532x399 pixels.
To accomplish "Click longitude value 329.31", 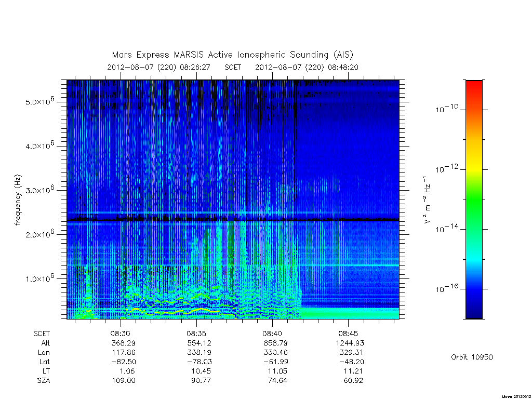I will pyautogui.click(x=352, y=353).
